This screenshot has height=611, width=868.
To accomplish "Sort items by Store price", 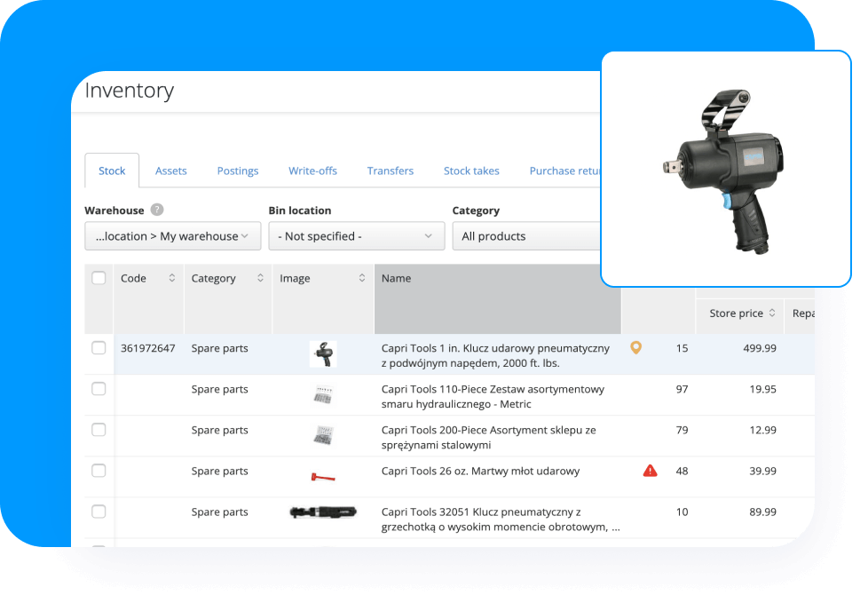I will point(772,313).
